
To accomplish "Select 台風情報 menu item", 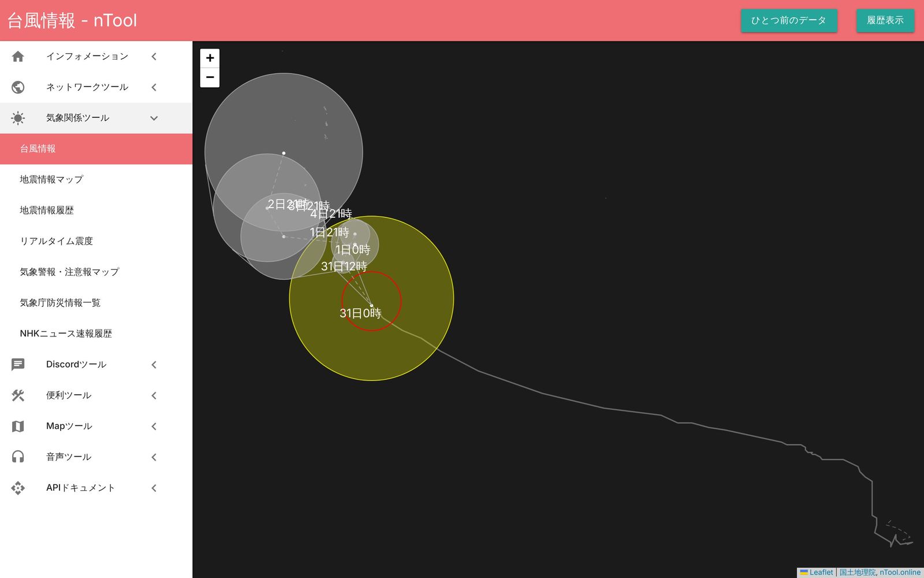I will pyautogui.click(x=96, y=149).
